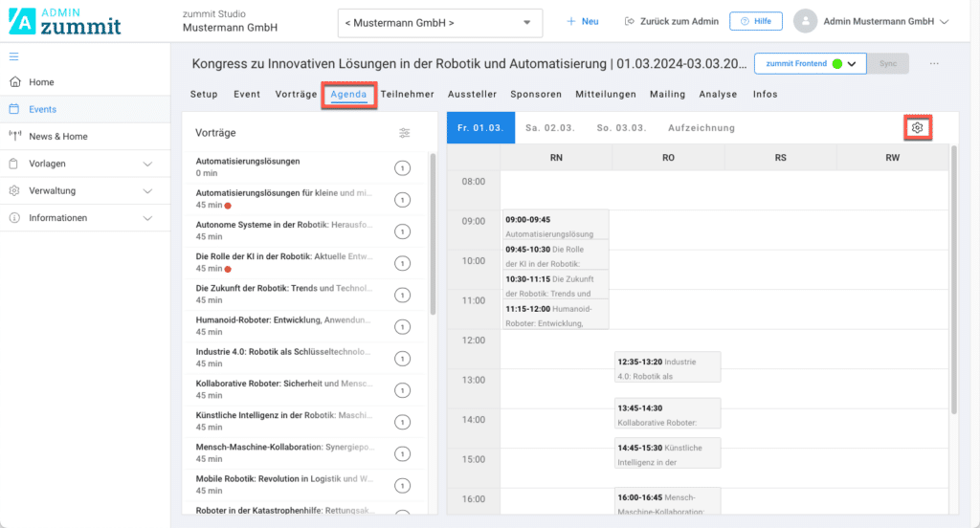Click the user avatar icon
This screenshot has height=528, width=980.
click(x=805, y=21)
